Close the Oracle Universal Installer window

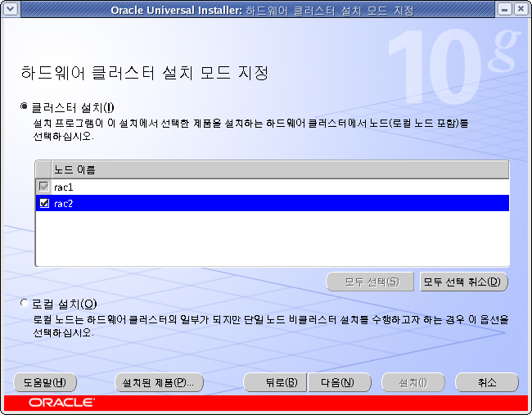tap(521, 9)
